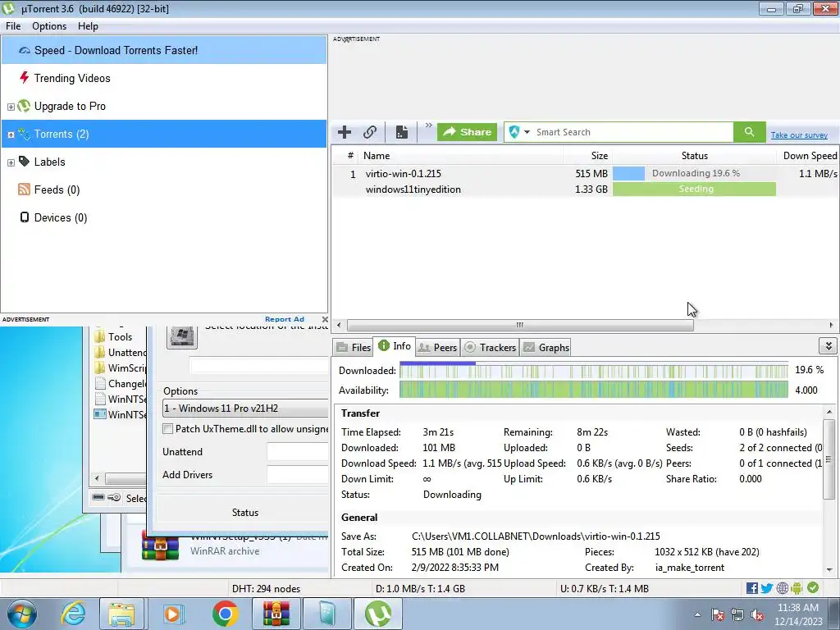The image size is (840, 630).
Task: Sort by the Size column header
Action: (x=587, y=156)
